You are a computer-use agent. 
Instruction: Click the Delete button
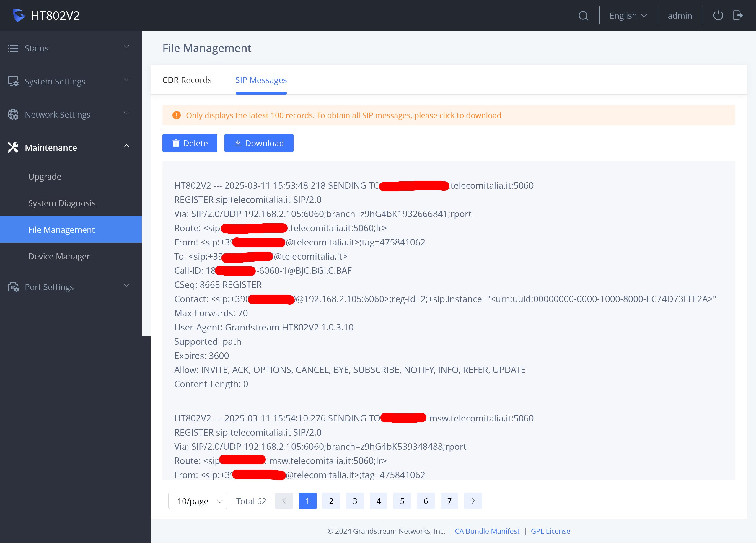pos(190,143)
